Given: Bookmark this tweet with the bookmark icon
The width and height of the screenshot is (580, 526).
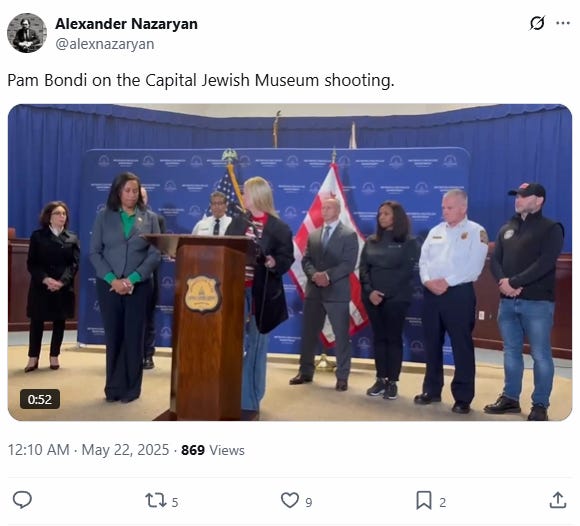Looking at the screenshot, I should pyautogui.click(x=424, y=500).
